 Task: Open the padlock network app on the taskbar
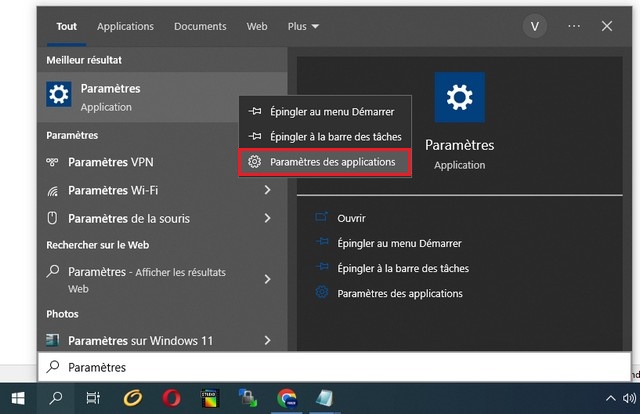tap(248, 398)
